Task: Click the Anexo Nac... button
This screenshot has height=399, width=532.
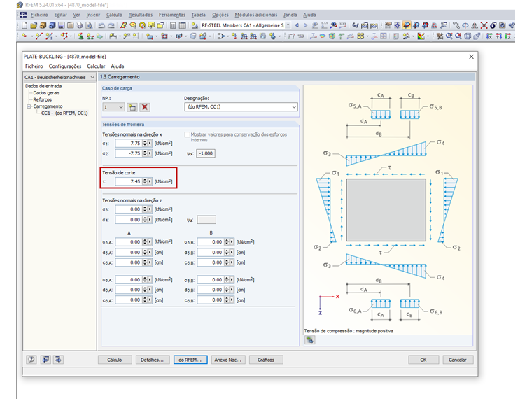Action: [228, 360]
